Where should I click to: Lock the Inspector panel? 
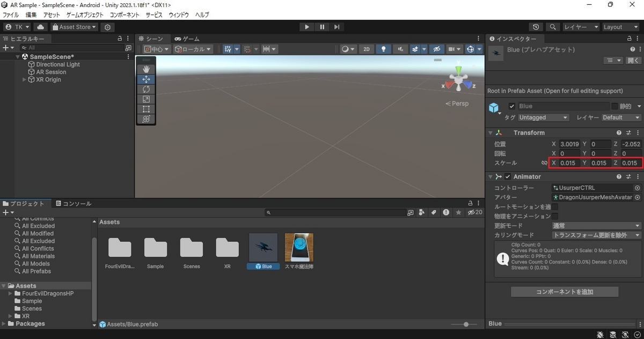(631, 39)
